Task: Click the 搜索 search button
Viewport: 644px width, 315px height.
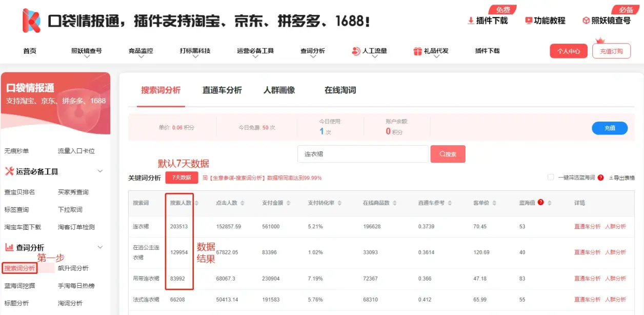Action: [x=448, y=154]
